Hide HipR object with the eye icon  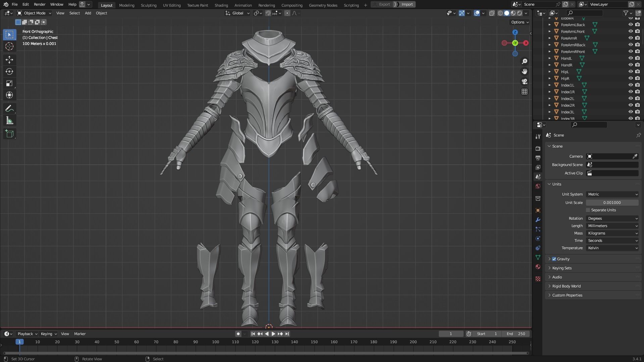[x=631, y=78]
